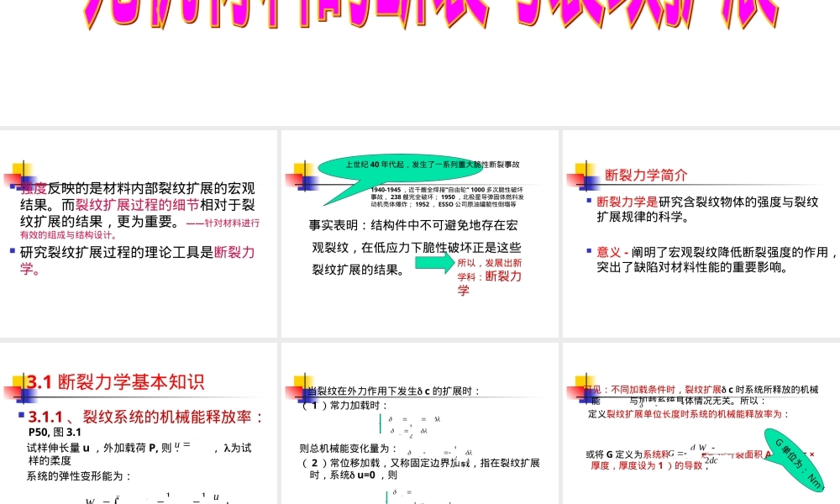This screenshot has height=504, width=840.
Task: Open the 3.1 断裂力学基本知识 slide
Action: [139, 423]
